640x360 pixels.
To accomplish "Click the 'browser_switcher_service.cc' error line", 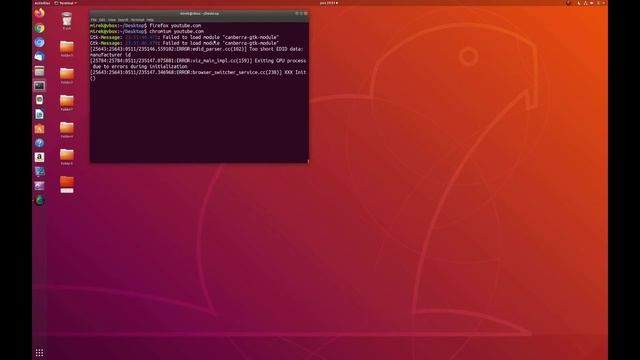I will [x=198, y=72].
